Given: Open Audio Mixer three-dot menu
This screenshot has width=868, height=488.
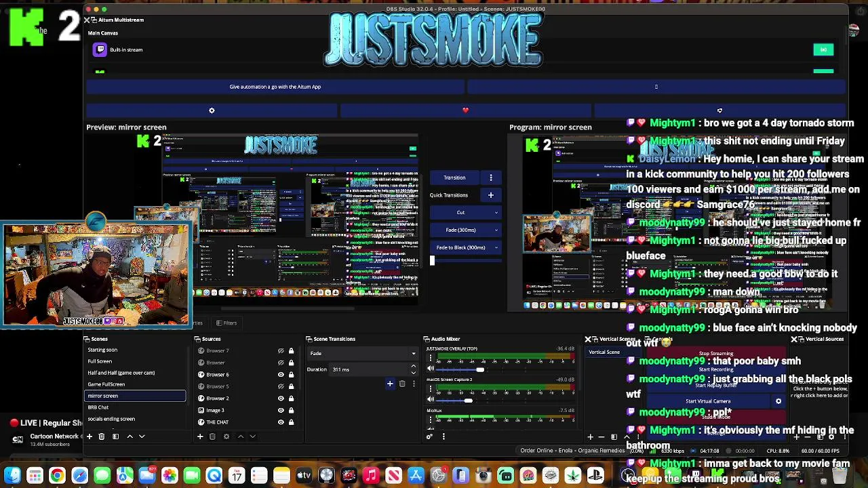Looking at the screenshot, I should (443, 436).
